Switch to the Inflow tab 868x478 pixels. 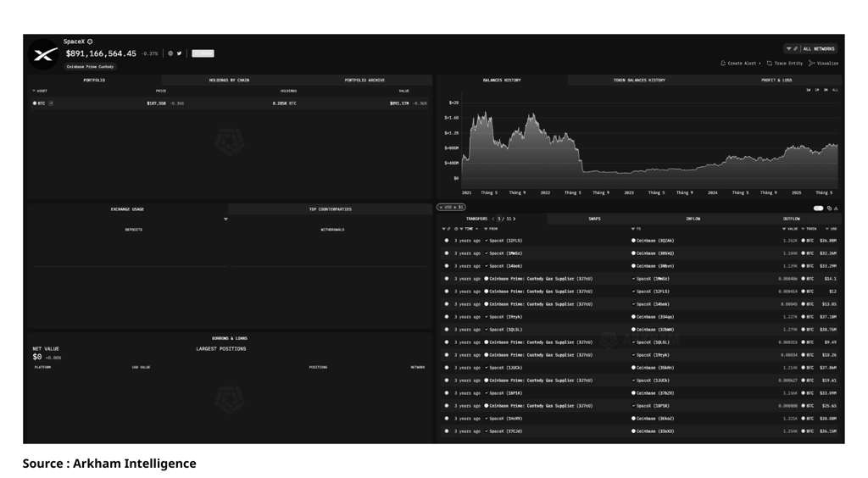693,219
